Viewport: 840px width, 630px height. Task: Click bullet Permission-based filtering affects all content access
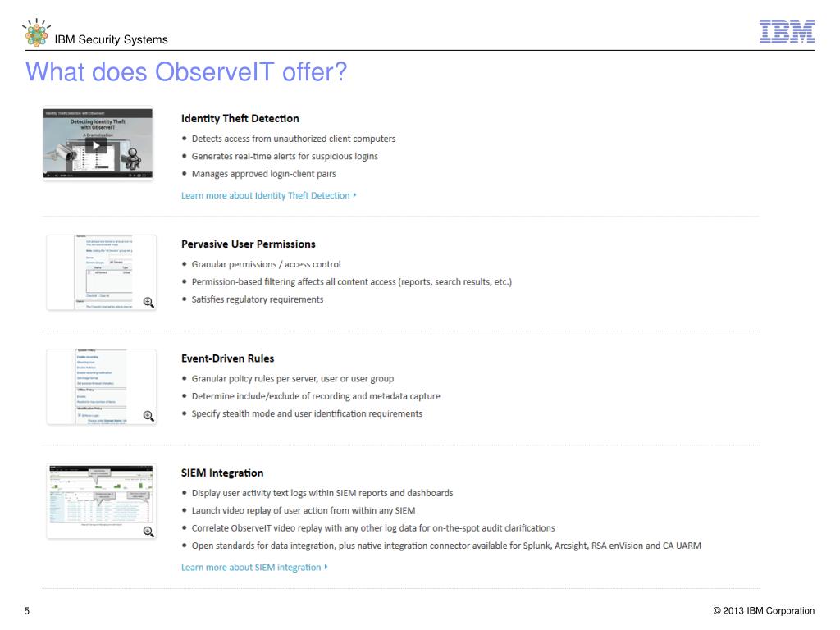coord(351,282)
